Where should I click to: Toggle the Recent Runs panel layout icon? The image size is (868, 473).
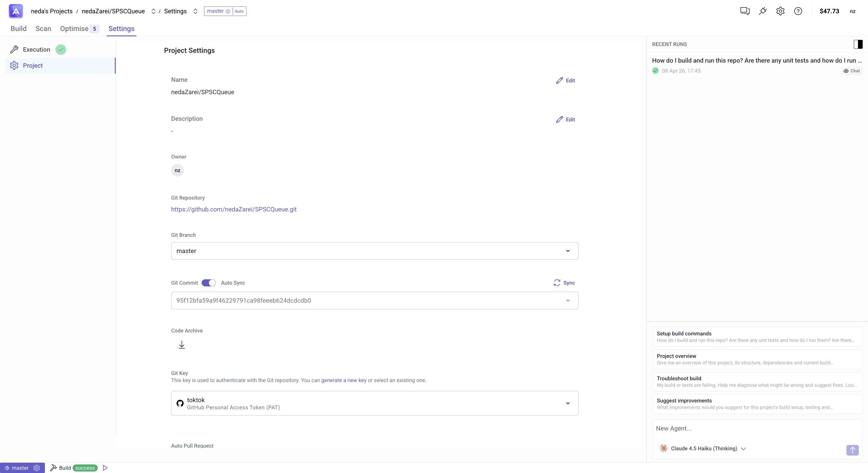tap(858, 44)
